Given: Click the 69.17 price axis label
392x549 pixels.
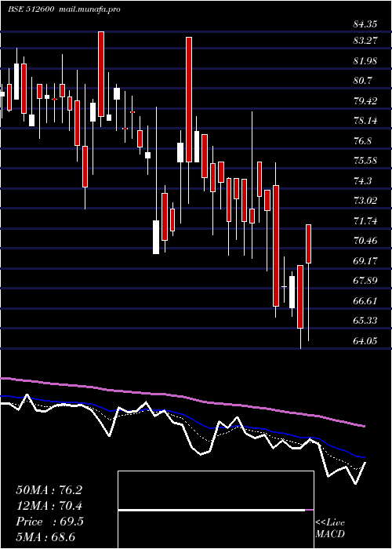Looking at the screenshot, I should pyautogui.click(x=365, y=261).
